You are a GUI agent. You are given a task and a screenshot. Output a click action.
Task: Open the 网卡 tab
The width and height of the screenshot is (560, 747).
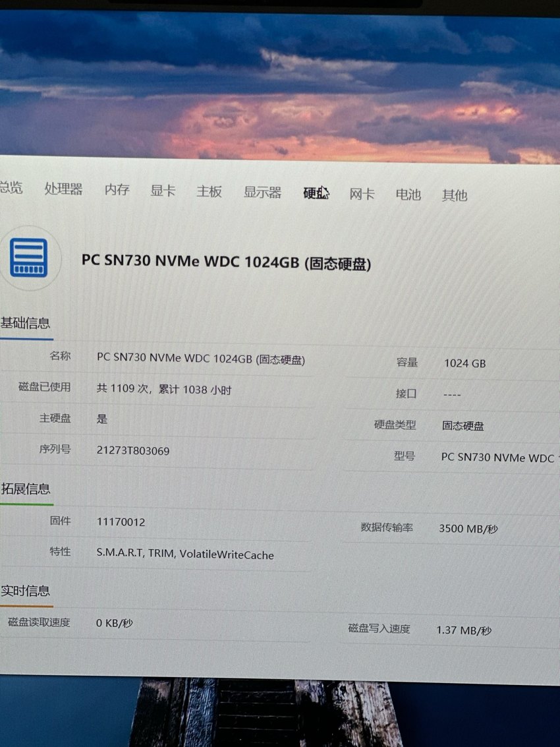point(362,194)
